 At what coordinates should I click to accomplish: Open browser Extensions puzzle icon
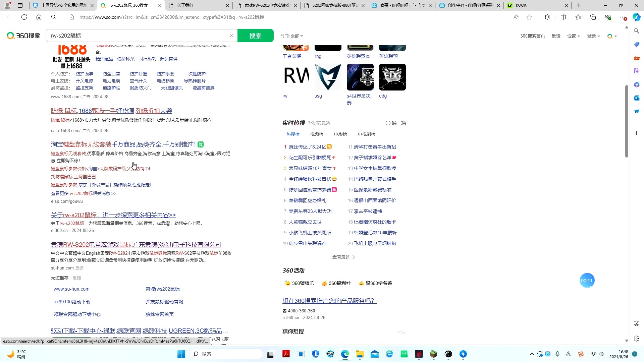pos(547,17)
